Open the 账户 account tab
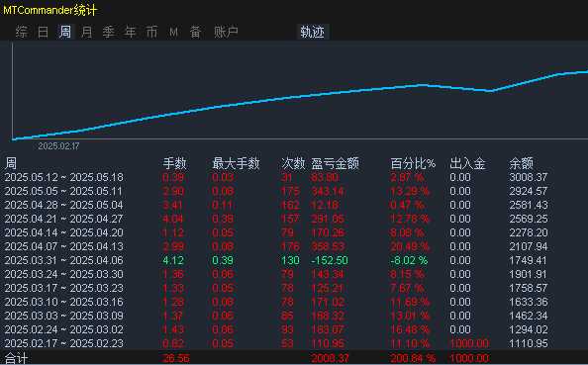Image resolution: width=588 pixels, height=365 pixels. (x=226, y=32)
